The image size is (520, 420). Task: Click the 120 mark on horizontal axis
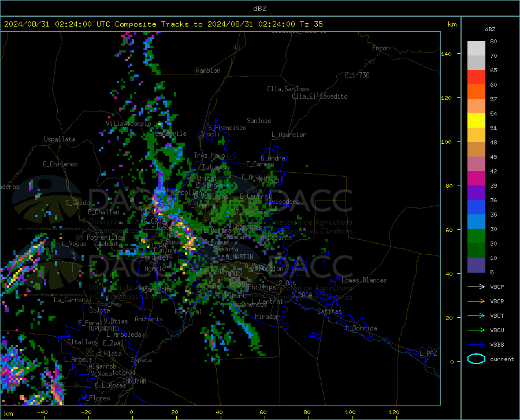pos(394,412)
